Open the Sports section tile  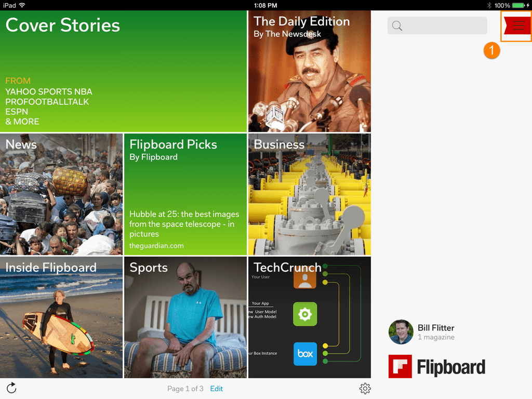[x=185, y=317]
